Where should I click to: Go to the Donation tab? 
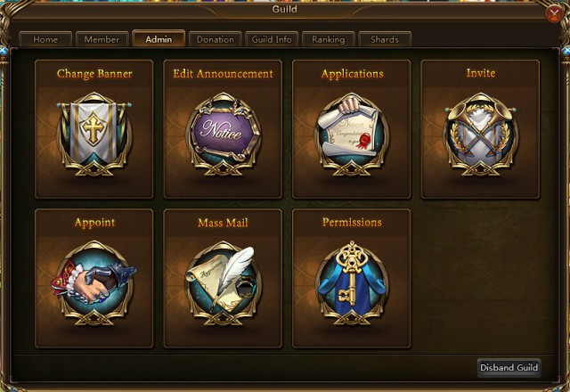click(216, 39)
